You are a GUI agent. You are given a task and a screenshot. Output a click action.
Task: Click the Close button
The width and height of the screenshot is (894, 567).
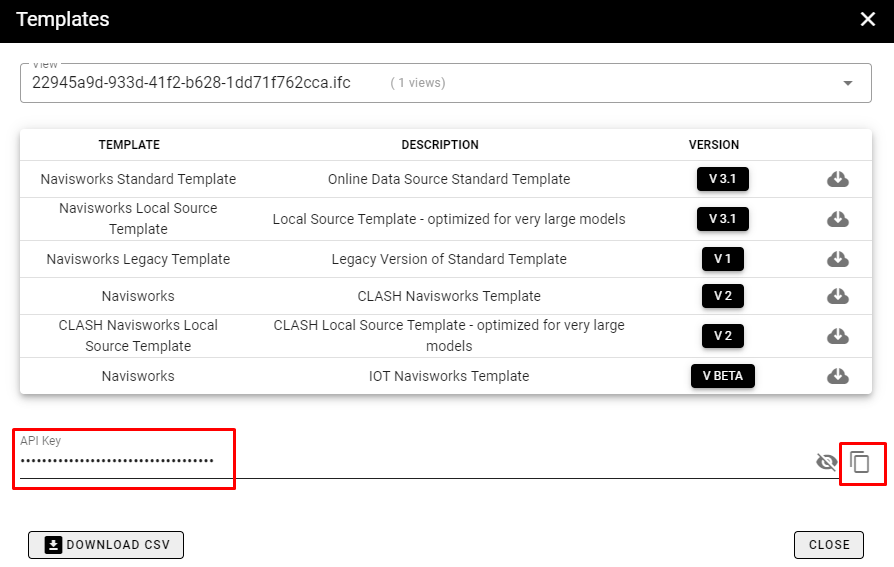pyautogui.click(x=829, y=545)
